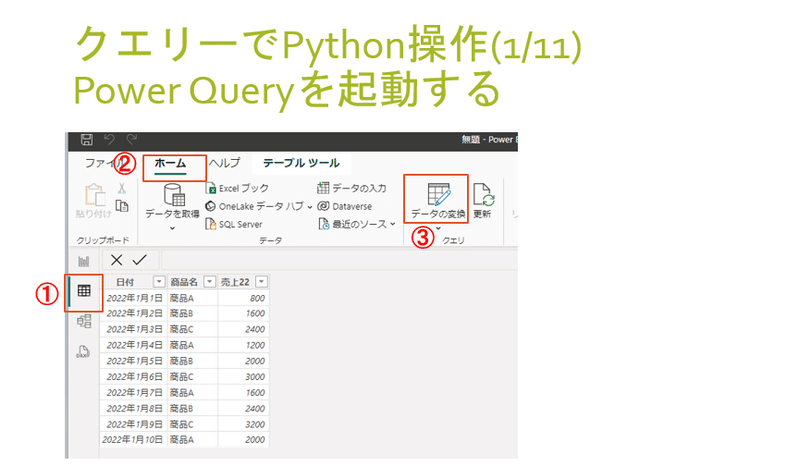Click the undo arrow icon

pos(109,139)
